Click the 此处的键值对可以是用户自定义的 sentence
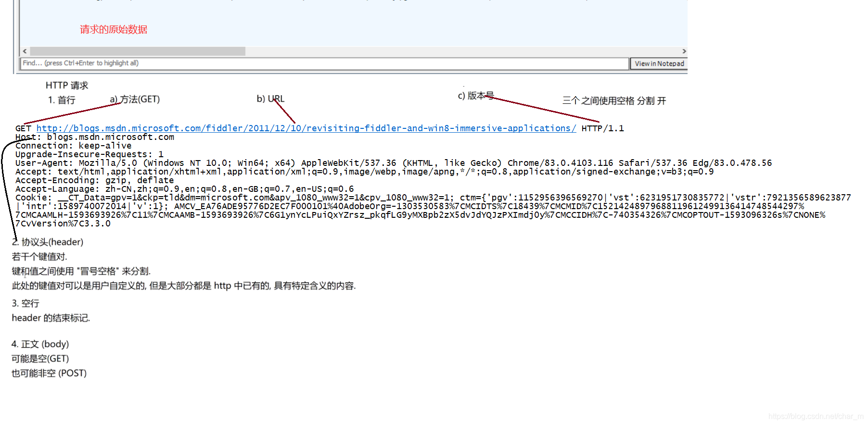Viewport: 868px width, 425px height. point(184,286)
